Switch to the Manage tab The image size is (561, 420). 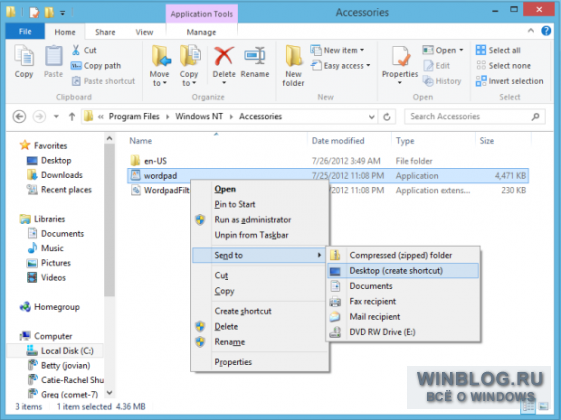[201, 32]
